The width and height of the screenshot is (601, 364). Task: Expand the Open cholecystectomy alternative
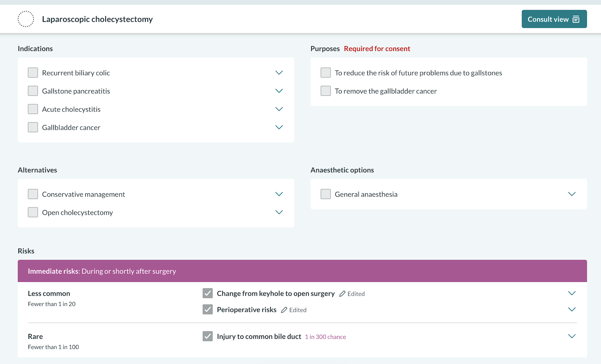click(279, 212)
